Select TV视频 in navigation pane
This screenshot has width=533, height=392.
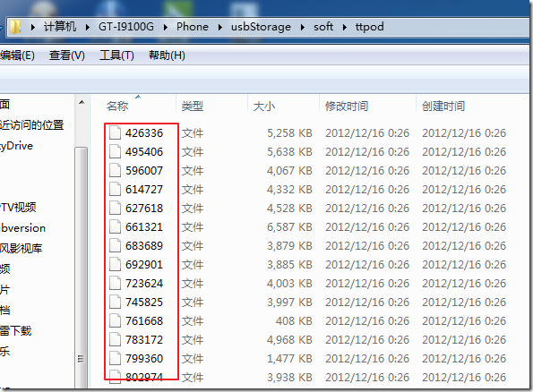pyautogui.click(x=18, y=207)
